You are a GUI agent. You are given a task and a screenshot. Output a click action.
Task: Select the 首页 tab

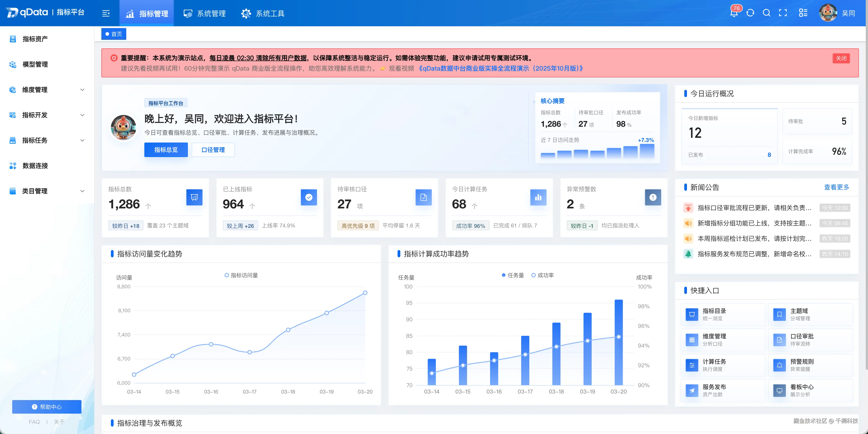pos(114,34)
